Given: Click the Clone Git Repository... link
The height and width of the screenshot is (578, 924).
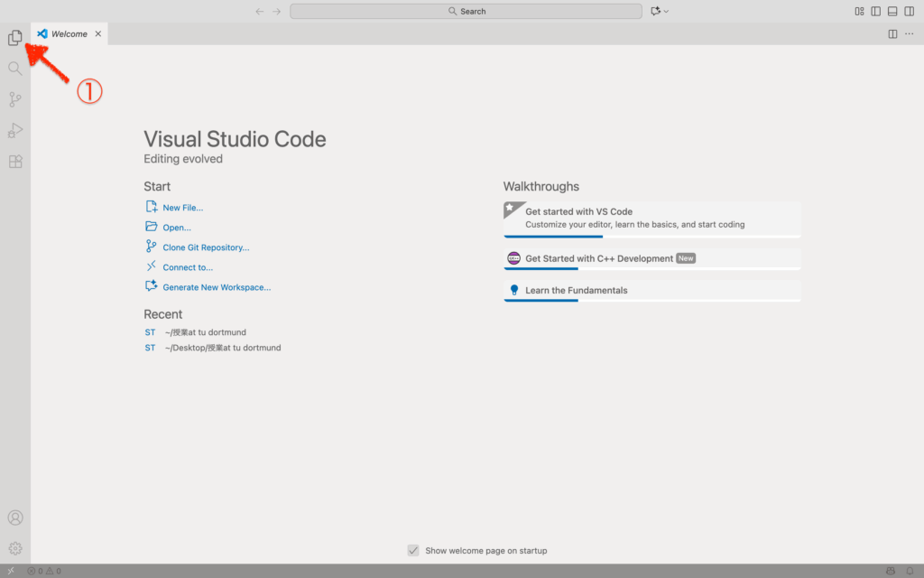Looking at the screenshot, I should [x=206, y=247].
